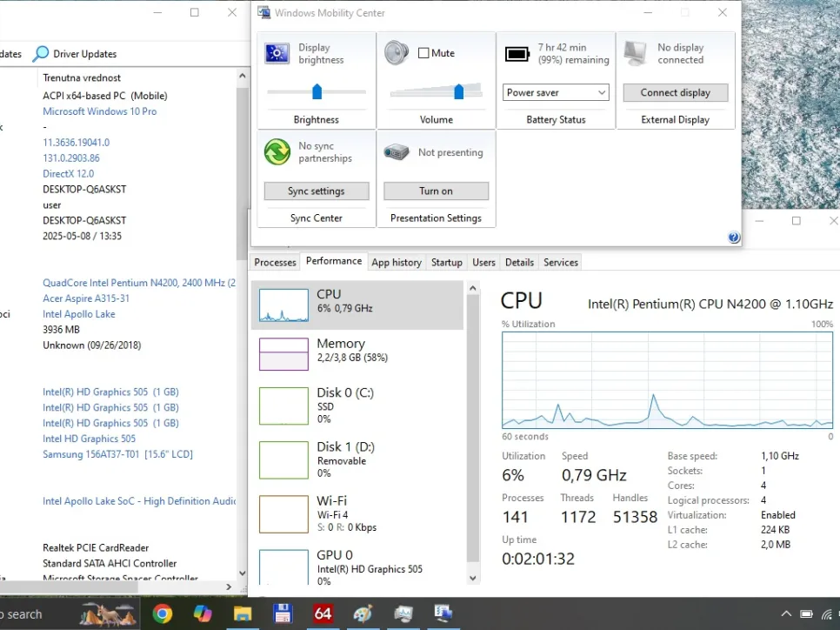Open Paint palette icon on taskbar

(x=363, y=613)
